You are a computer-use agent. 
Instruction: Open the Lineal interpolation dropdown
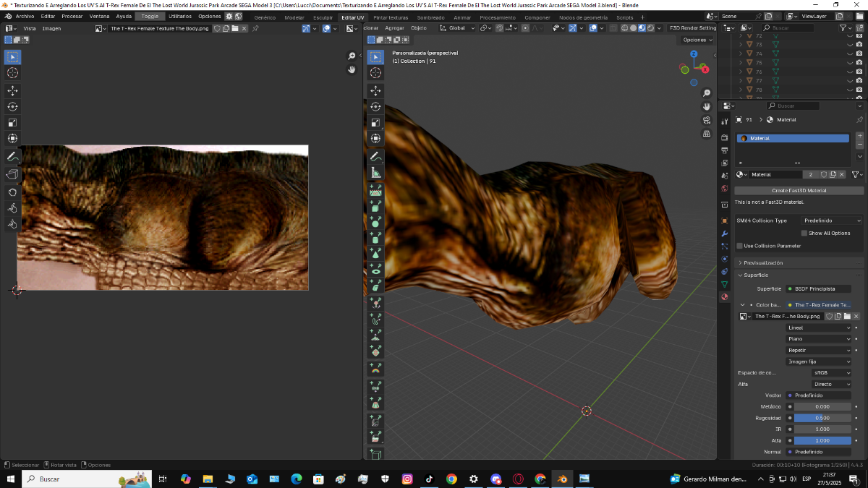[x=819, y=328]
